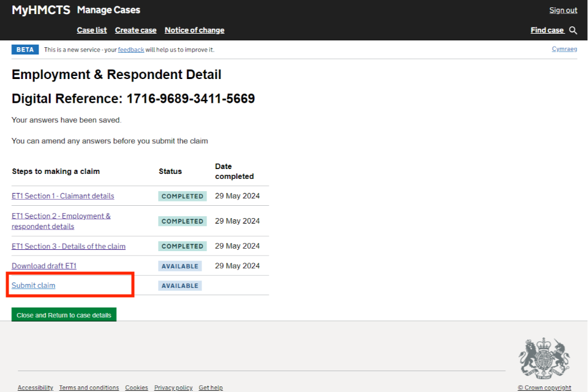This screenshot has height=392, width=588.
Task: Click the Find case link
Action: tap(547, 30)
